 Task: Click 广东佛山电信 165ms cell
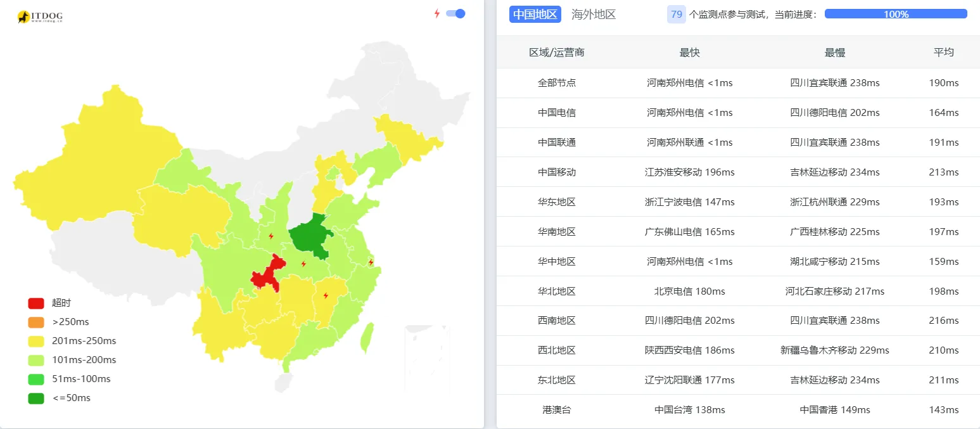click(689, 232)
